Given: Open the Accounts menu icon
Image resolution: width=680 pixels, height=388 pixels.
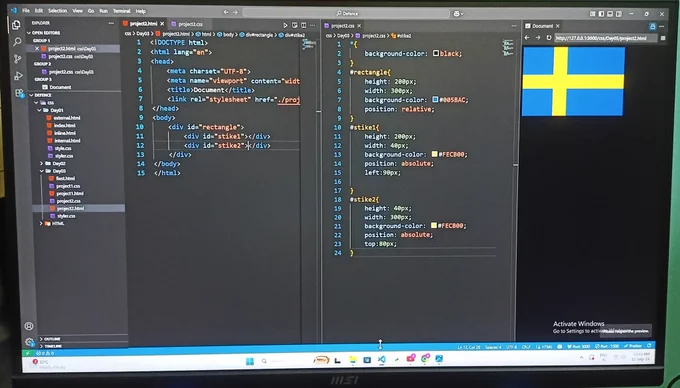Looking at the screenshot, I should tap(29, 326).
